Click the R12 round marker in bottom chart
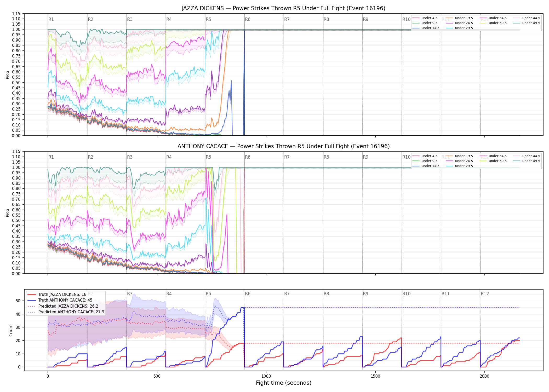549x392 pixels. coord(485,294)
